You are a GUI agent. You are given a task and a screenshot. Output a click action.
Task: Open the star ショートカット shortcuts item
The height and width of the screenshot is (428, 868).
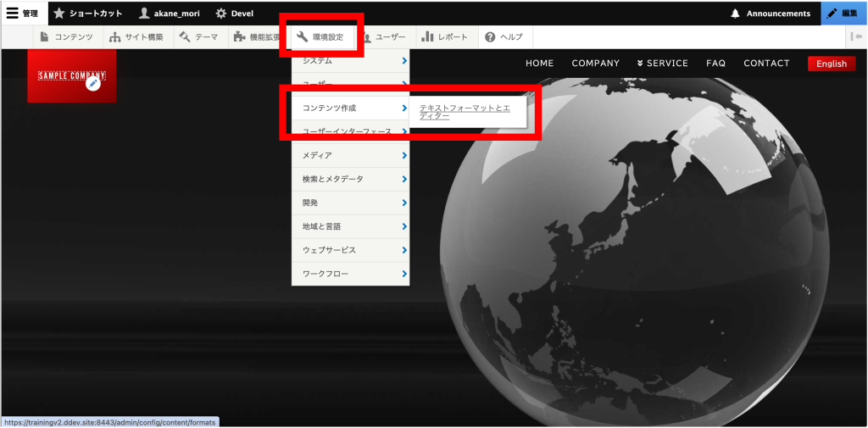60,13
